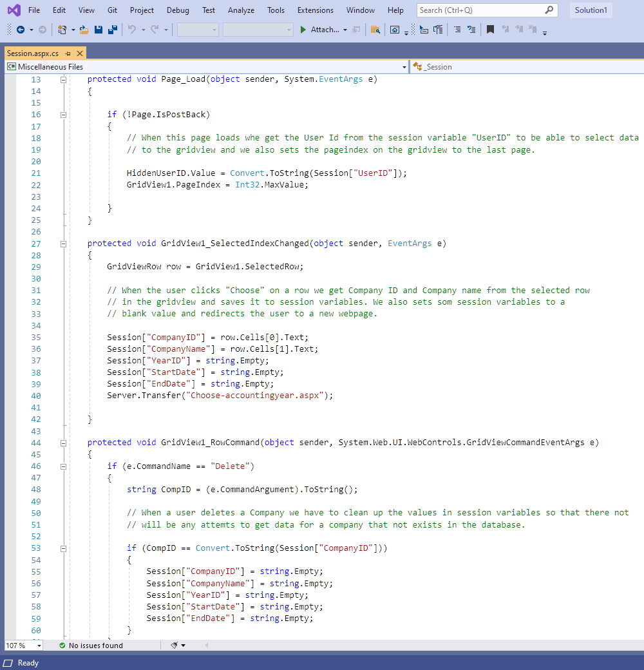Open the Test menu
The height and width of the screenshot is (670, 644).
209,10
